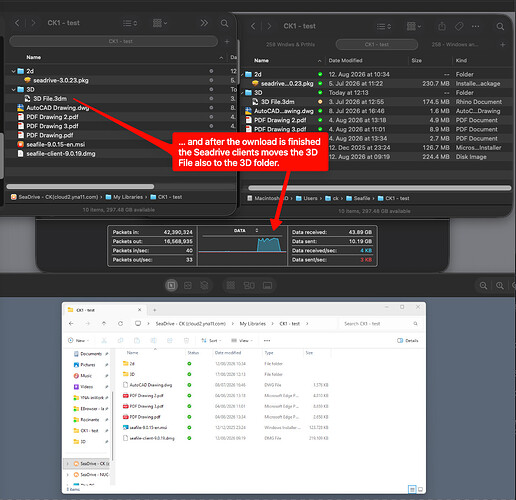Collapse the 2d folder in left Finder

(13, 71)
